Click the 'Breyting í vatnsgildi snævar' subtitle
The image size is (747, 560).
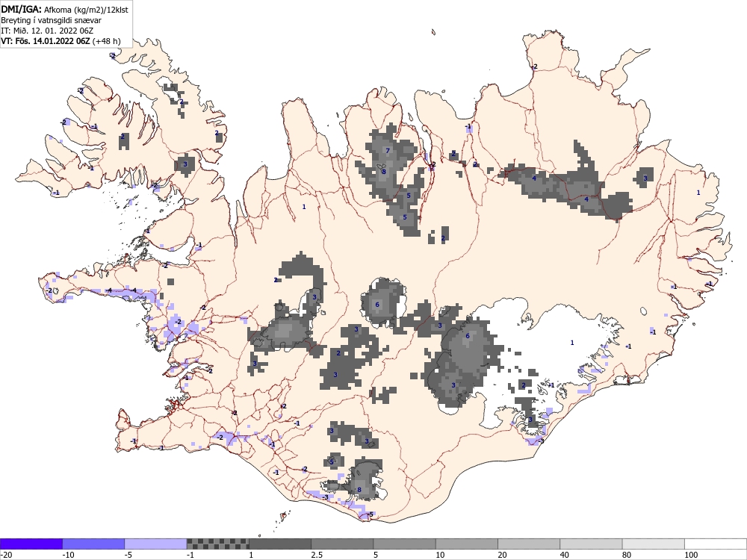[x=51, y=20]
